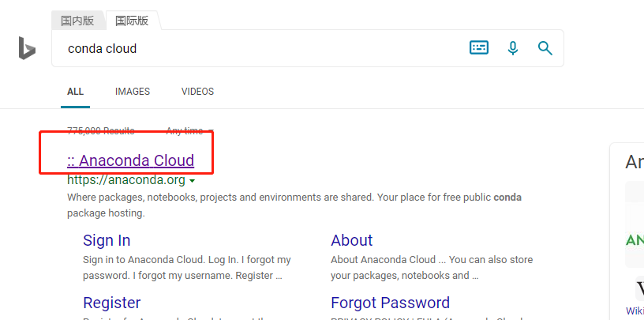The height and width of the screenshot is (320, 644).
Task: Switch to VIDEOS results
Action: pos(197,92)
